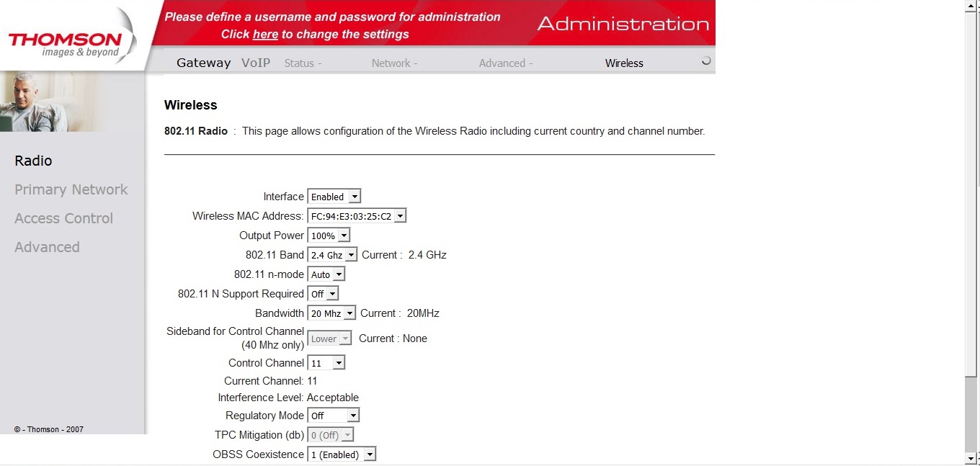Image resolution: width=980 pixels, height=466 pixels.
Task: Click the vertical scrollbar down arrow
Action: [x=971, y=458]
